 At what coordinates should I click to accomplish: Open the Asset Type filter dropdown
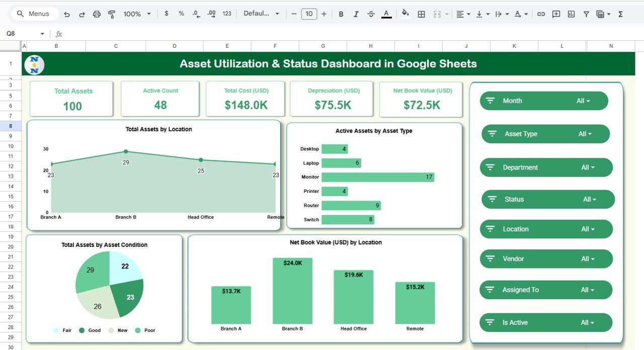pyautogui.click(x=585, y=134)
